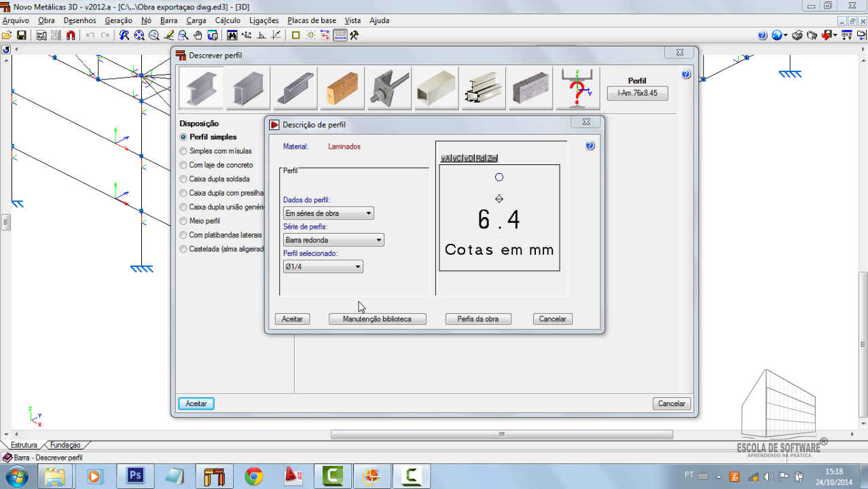The width and height of the screenshot is (868, 489).
Task: Open Photoshop from the Windows taskbar
Action: pyautogui.click(x=135, y=476)
